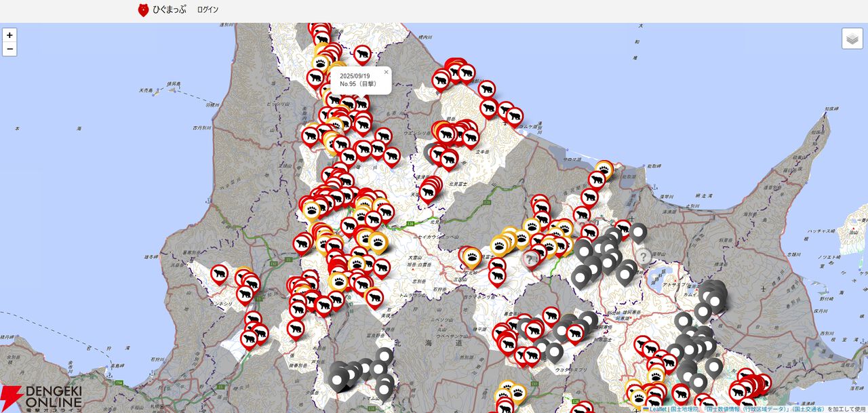The image size is (868, 413).
Task: Close the No.95 sighting popup
Action: [x=386, y=72]
